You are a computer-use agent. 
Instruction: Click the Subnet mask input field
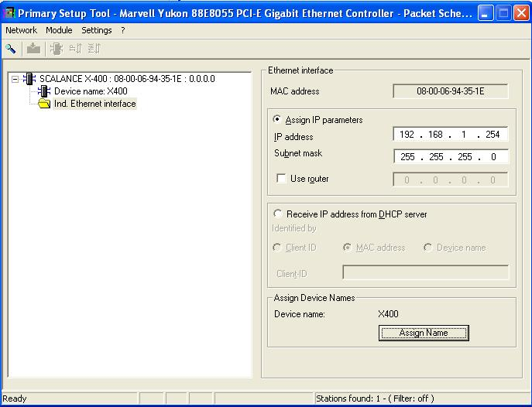[451, 156]
